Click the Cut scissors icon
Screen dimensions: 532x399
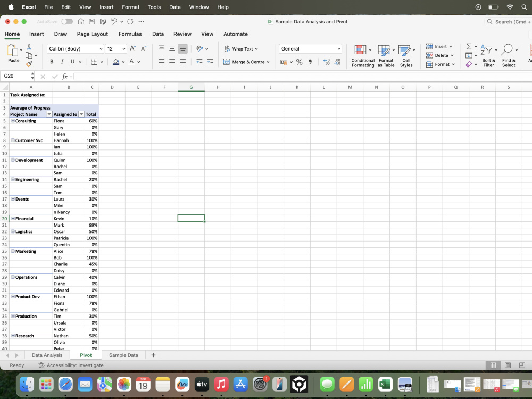point(29,47)
